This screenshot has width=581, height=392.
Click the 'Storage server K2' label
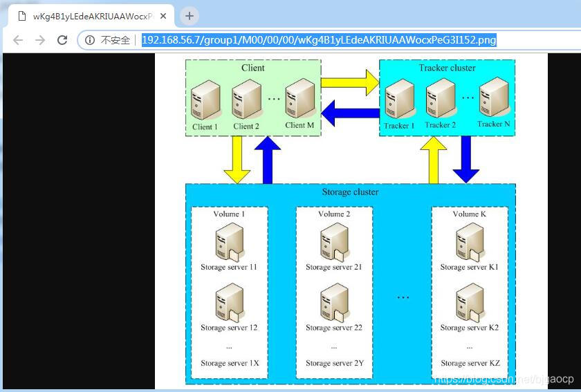point(470,328)
